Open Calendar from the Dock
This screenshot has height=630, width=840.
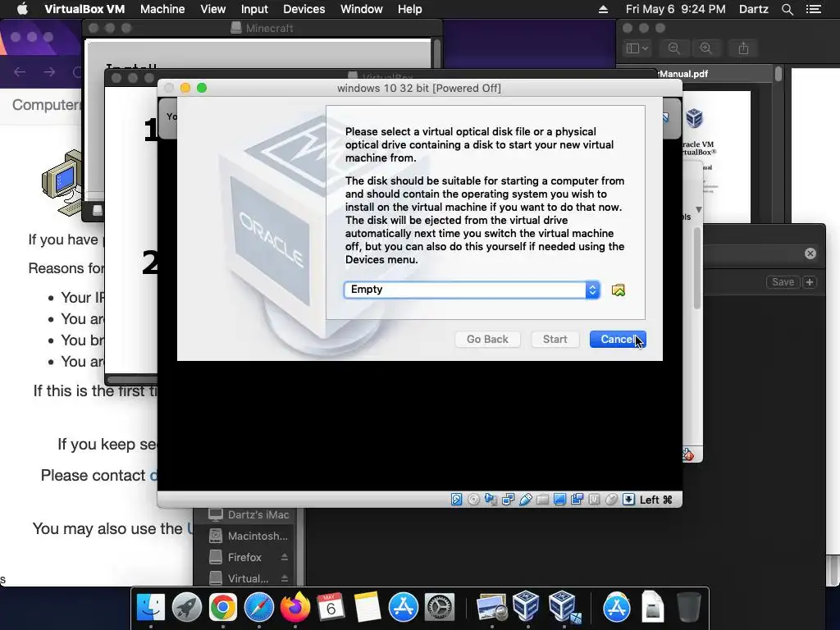point(331,607)
